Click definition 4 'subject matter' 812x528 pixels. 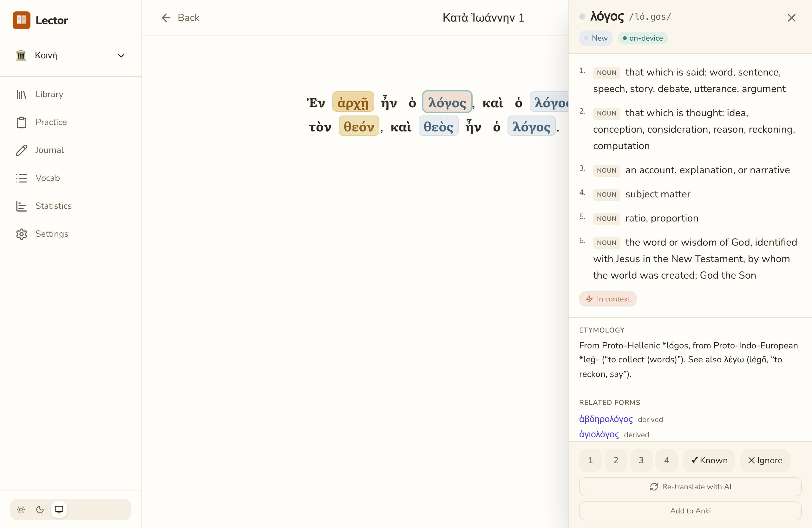pos(658,194)
